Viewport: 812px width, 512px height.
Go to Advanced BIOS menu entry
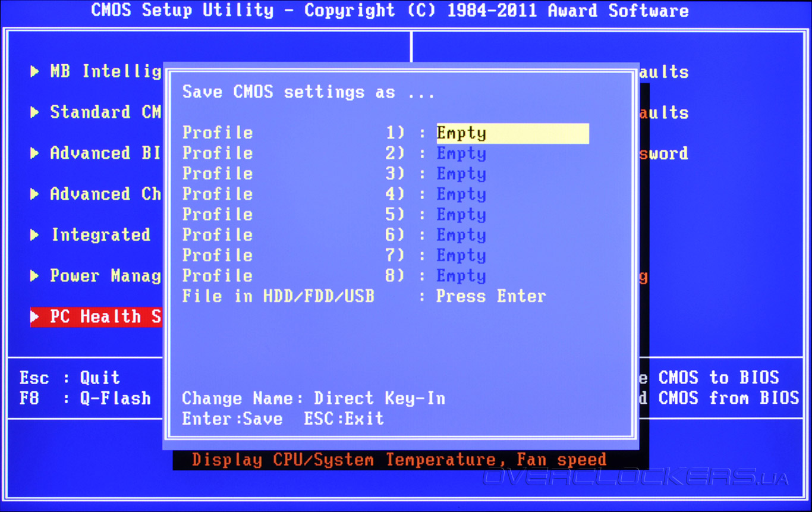point(96,153)
